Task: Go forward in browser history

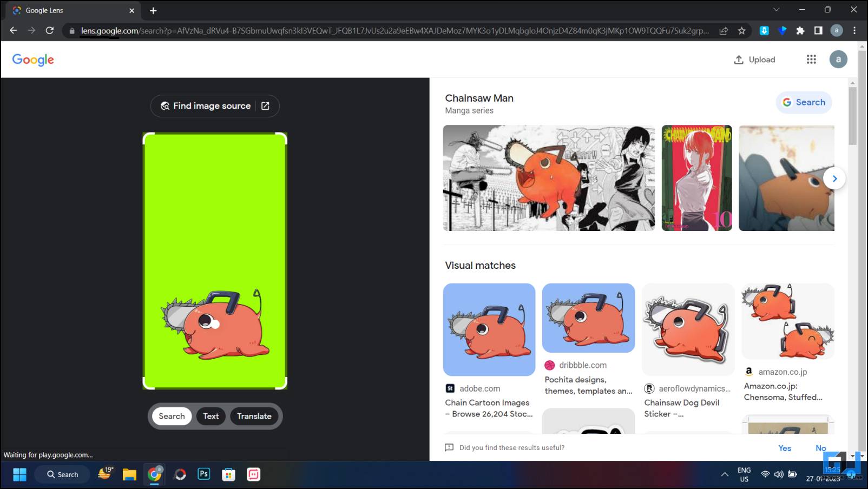Action: pyautogui.click(x=31, y=31)
